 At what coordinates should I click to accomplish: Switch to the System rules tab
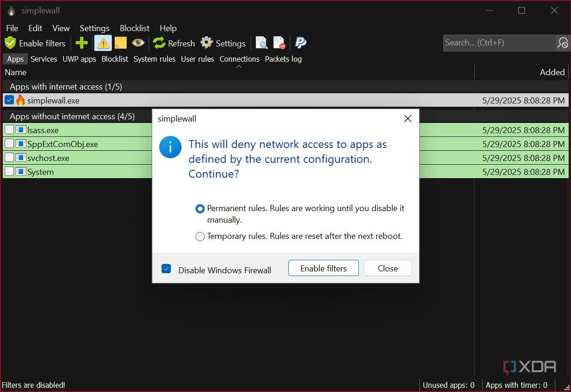pyautogui.click(x=155, y=59)
